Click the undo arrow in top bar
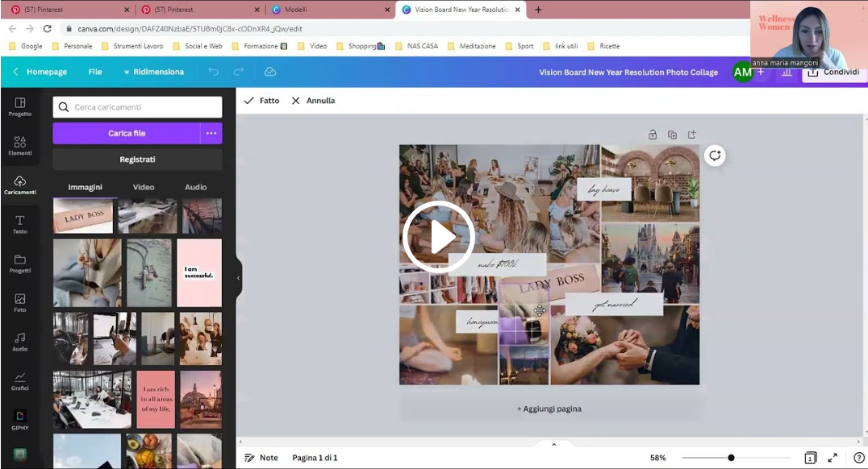Viewport: 868px width, 469px height. 213,72
